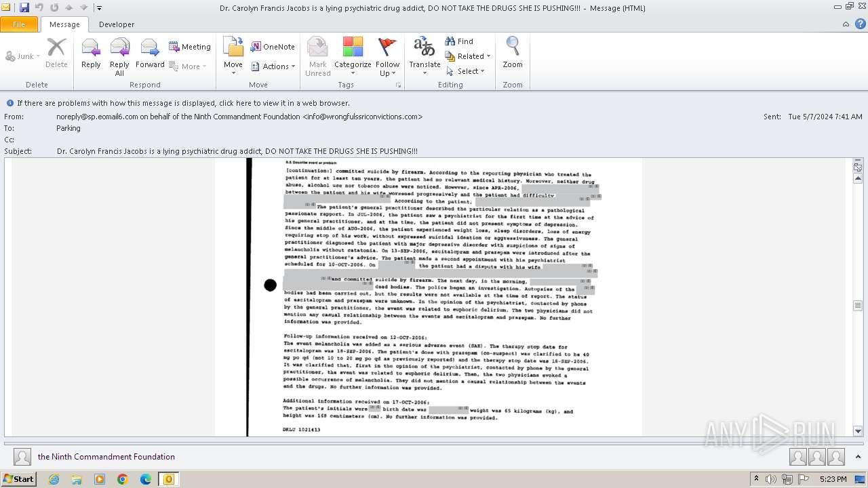This screenshot has height=488, width=868.
Task: Expand the Related dropdown
Action: [x=468, y=56]
